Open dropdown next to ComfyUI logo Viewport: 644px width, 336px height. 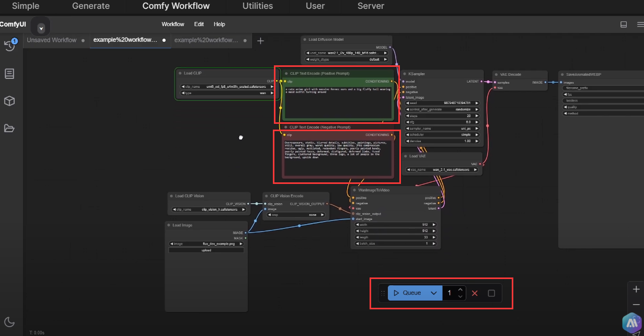[41, 28]
